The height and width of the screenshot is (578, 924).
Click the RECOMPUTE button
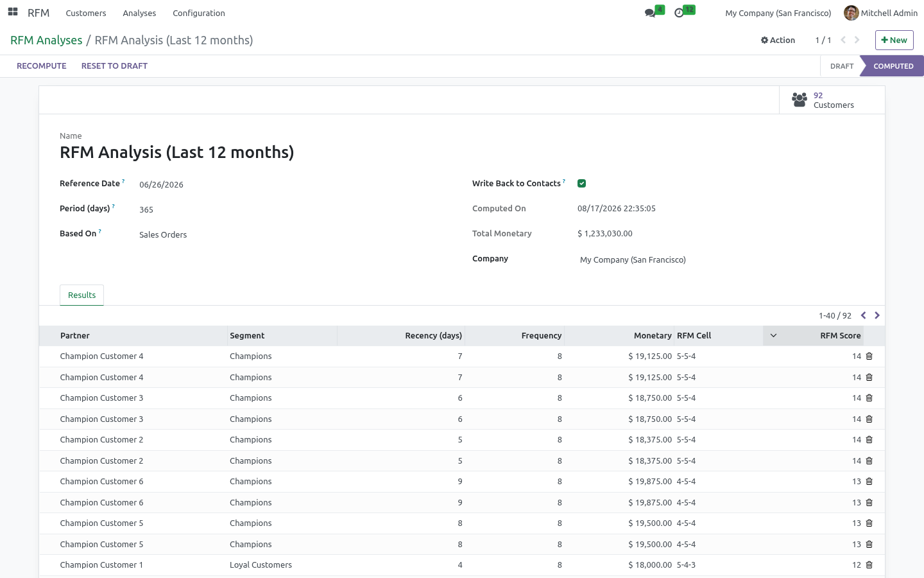pos(42,66)
